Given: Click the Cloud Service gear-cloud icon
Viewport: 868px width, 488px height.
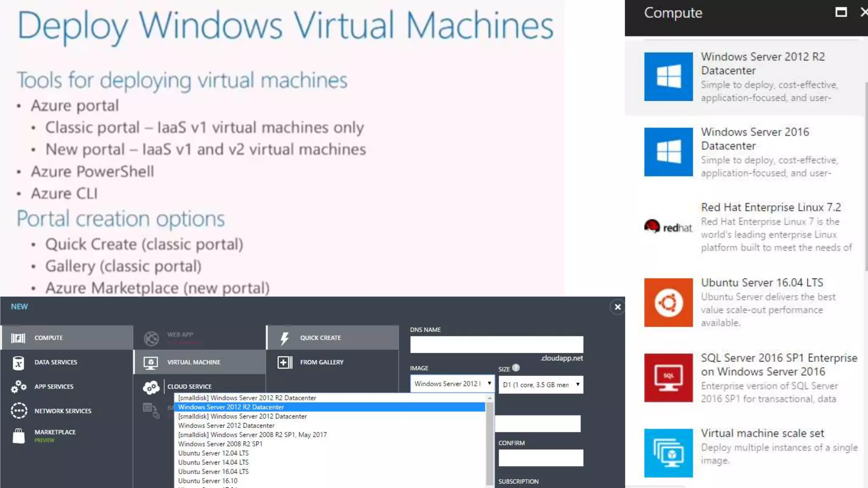Looking at the screenshot, I should point(151,387).
